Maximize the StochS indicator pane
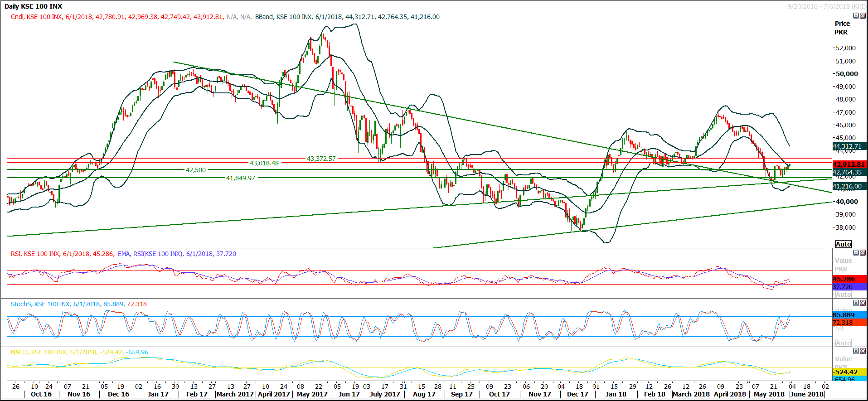 coord(856,303)
